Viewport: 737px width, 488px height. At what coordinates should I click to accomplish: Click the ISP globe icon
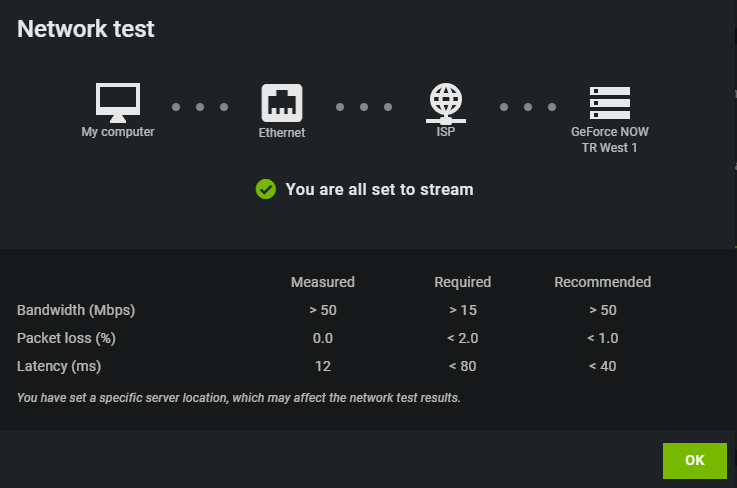pos(446,103)
